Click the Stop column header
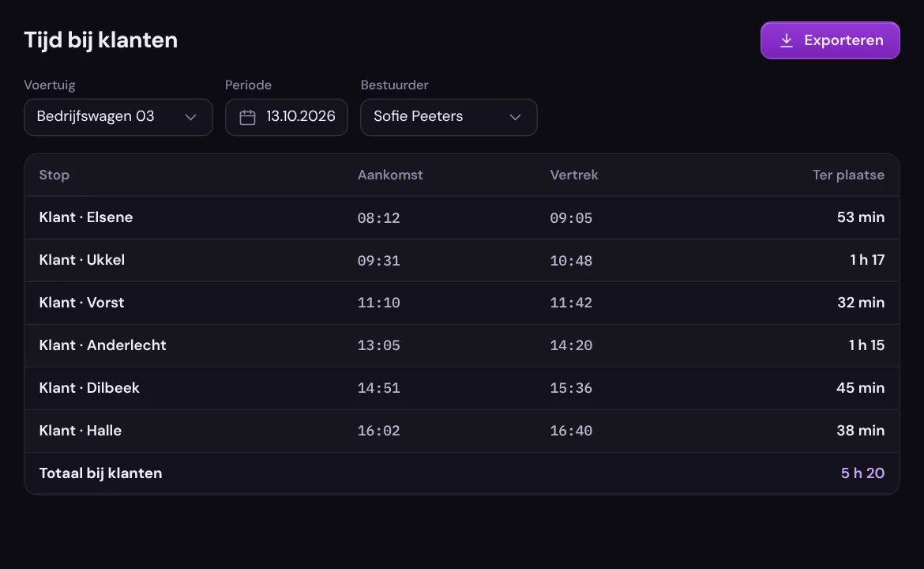 54,175
